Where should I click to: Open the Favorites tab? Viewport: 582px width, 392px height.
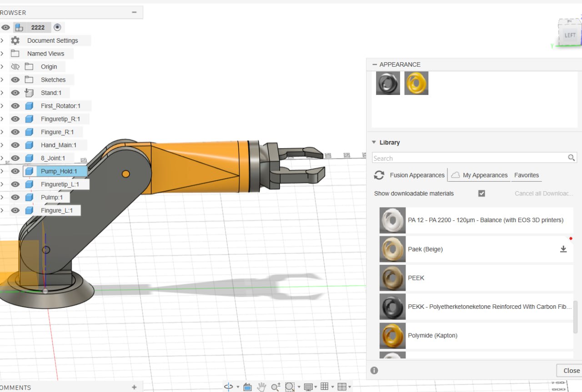[x=527, y=175]
